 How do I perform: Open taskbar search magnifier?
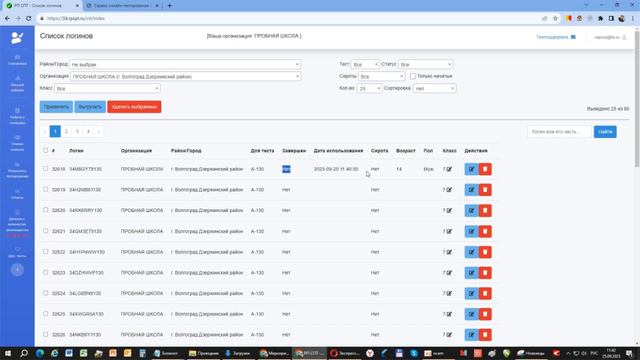pyautogui.click(x=24, y=353)
